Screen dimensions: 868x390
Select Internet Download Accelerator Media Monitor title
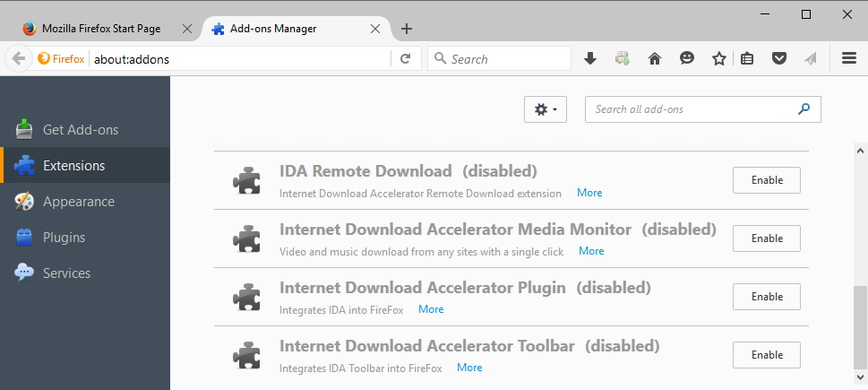tap(455, 230)
